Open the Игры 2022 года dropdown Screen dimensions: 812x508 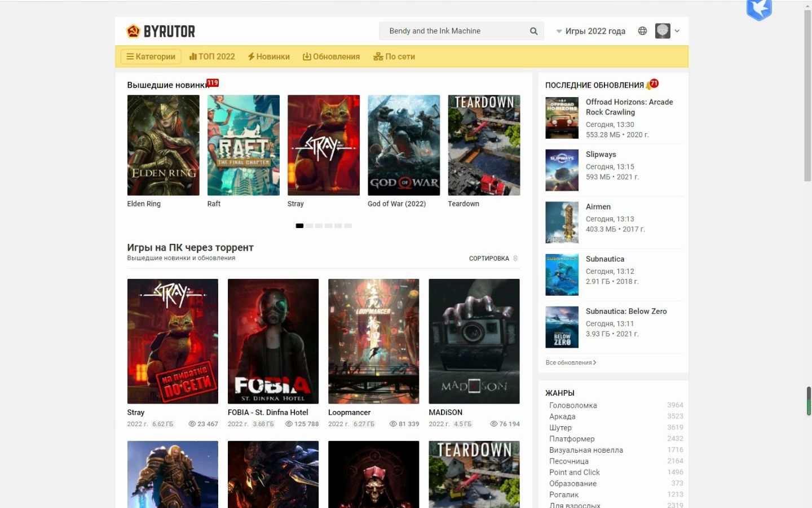coord(590,31)
